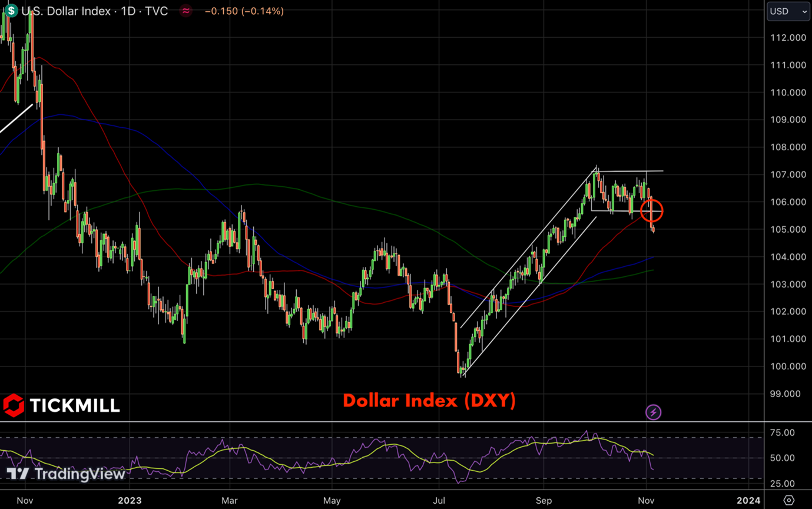Open the USD currency dropdown

(x=788, y=11)
